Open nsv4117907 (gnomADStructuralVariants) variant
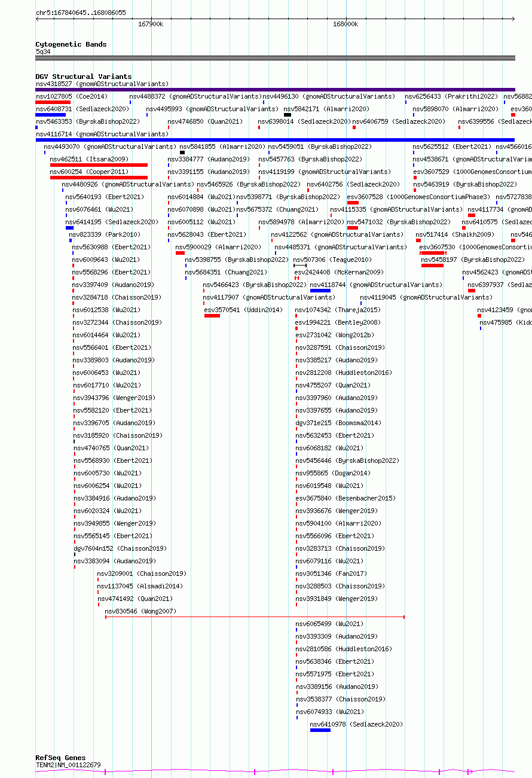532x778 pixels. [x=269, y=297]
